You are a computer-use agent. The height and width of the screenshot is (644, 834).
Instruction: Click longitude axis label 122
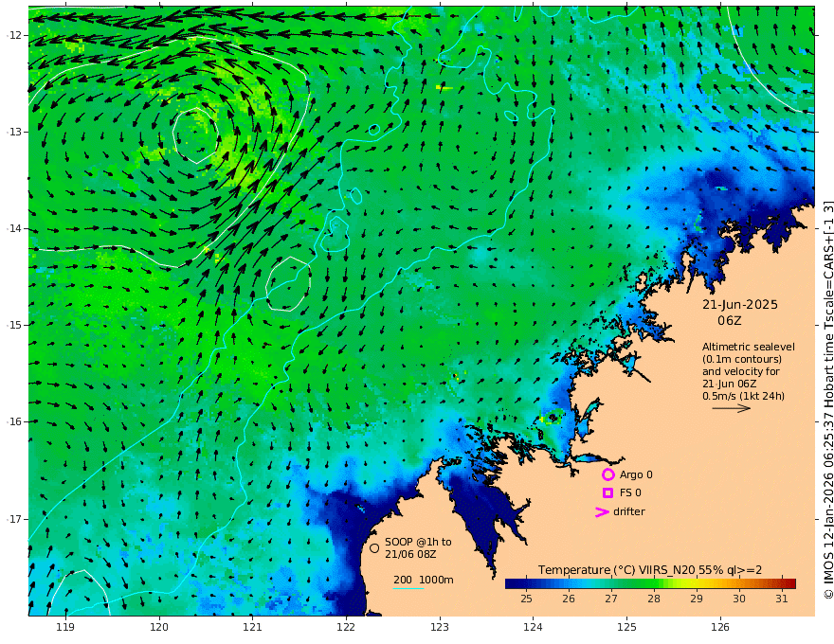[346, 627]
